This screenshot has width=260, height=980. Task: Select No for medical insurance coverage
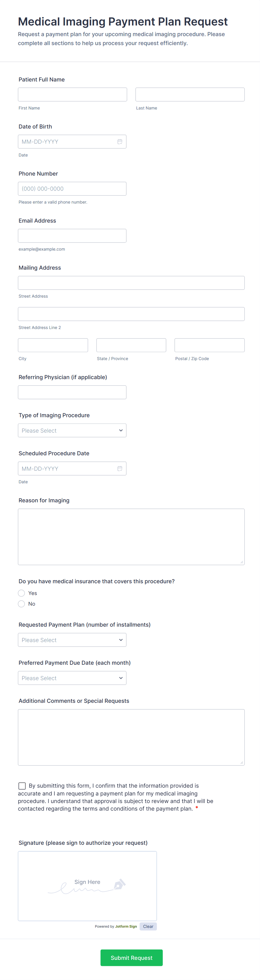pyautogui.click(x=22, y=603)
